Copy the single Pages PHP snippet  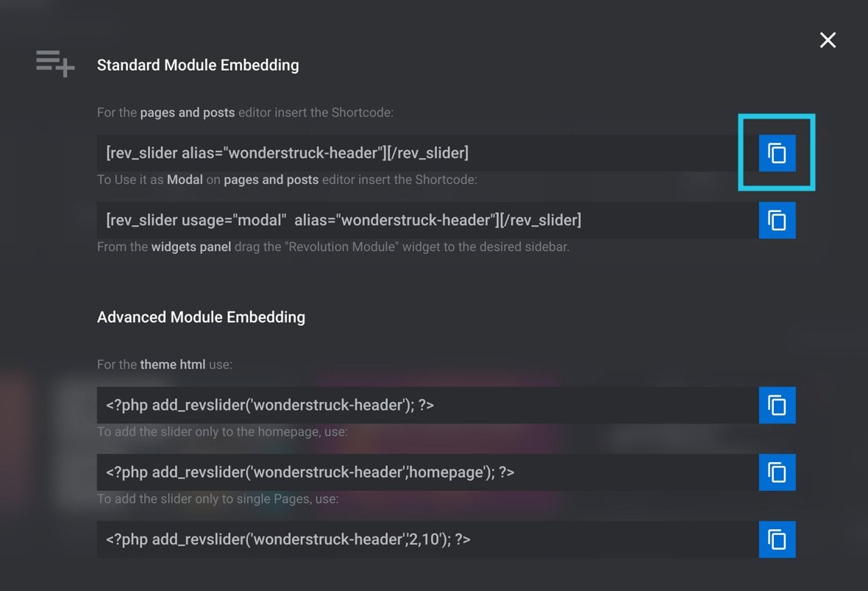(x=777, y=539)
